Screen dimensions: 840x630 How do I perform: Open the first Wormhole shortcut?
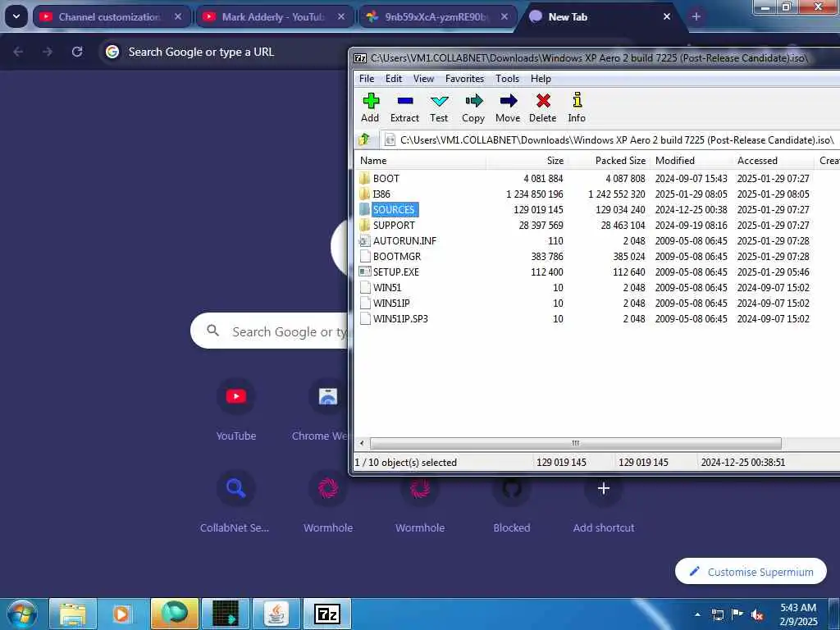[328, 501]
